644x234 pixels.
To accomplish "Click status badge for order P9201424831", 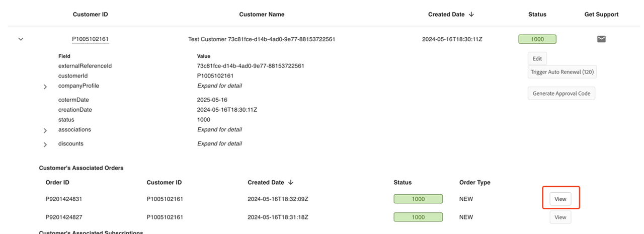I will point(418,199).
